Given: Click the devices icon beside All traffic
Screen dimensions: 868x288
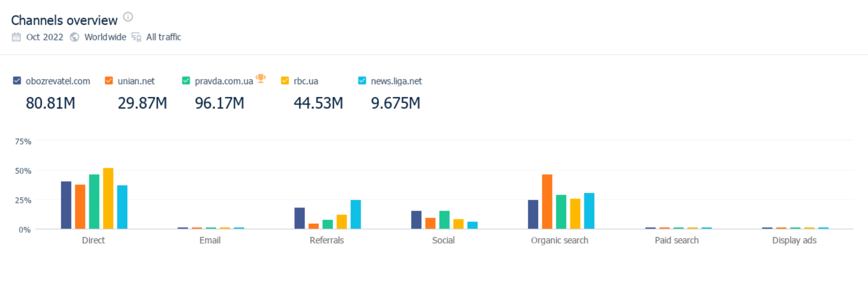Looking at the screenshot, I should coord(136,37).
